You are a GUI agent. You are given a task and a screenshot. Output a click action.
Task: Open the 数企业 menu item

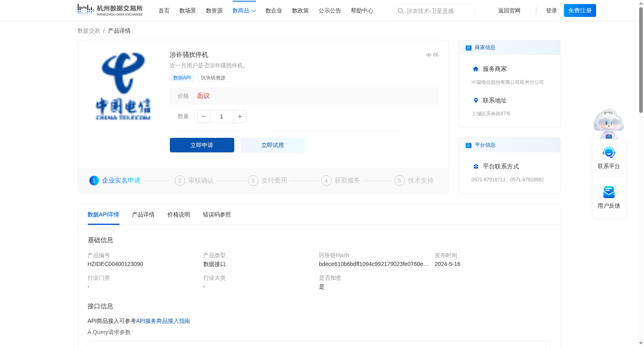coord(274,11)
